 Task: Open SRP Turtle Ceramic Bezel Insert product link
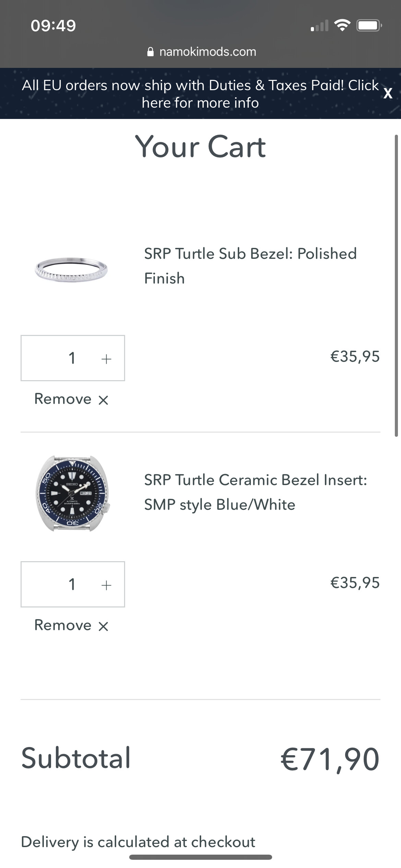(255, 492)
